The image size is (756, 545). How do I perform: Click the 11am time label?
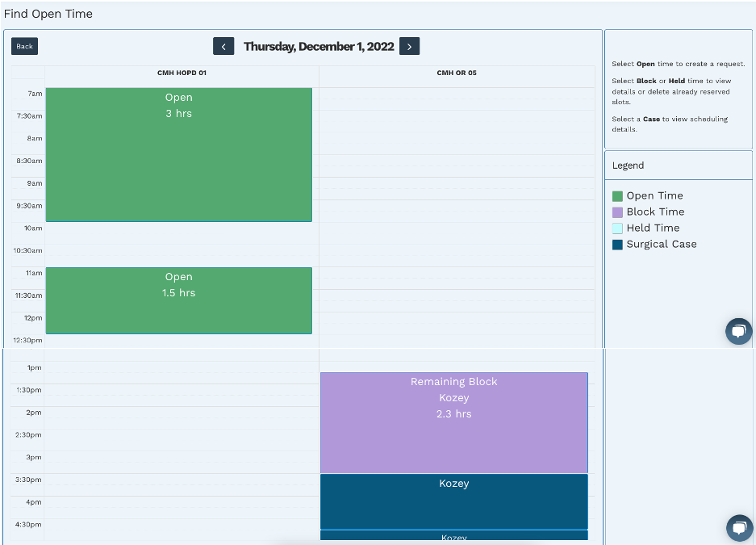(34, 273)
